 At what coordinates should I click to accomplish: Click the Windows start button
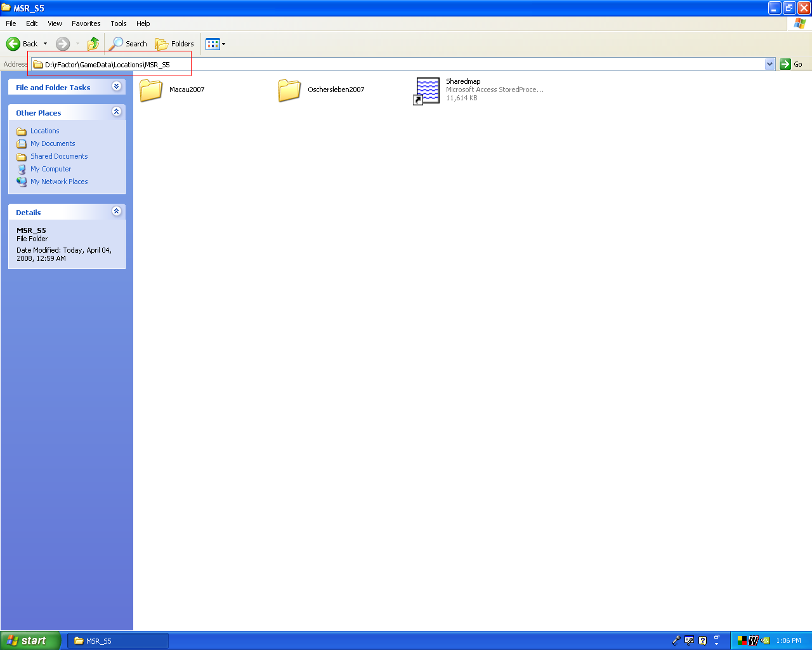30,640
